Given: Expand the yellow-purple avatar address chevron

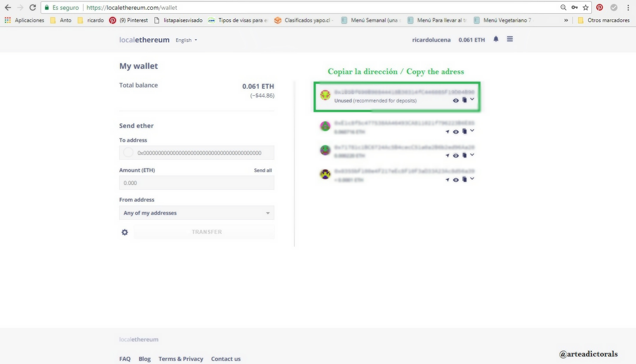Looking at the screenshot, I should tap(472, 179).
